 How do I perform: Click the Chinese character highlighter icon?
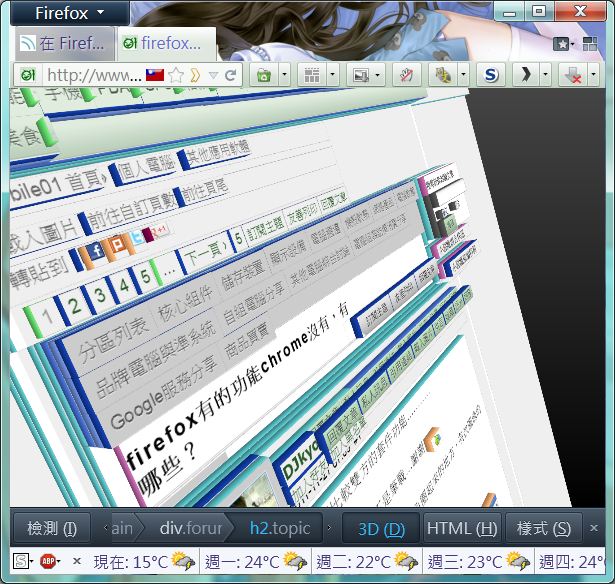[x=443, y=75]
